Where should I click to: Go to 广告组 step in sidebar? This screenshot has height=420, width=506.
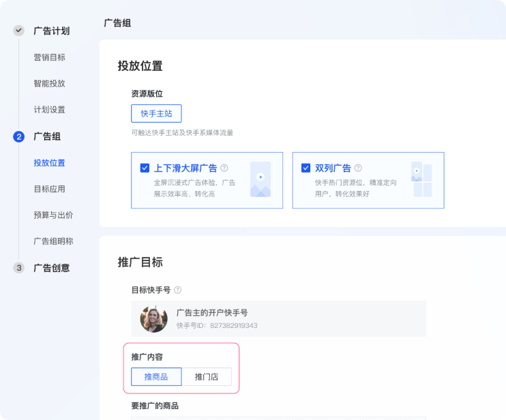tap(47, 137)
